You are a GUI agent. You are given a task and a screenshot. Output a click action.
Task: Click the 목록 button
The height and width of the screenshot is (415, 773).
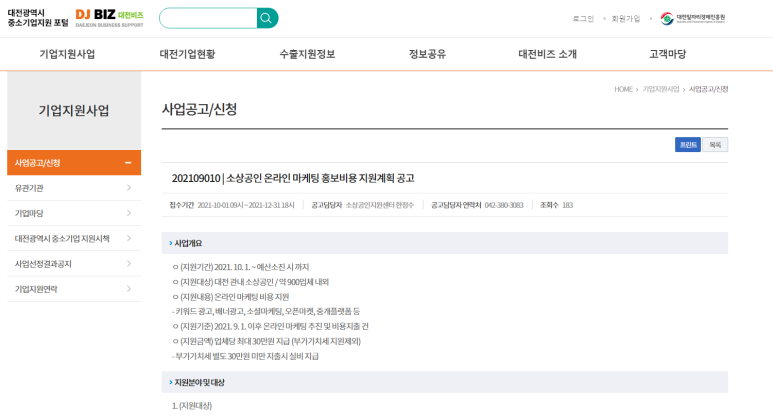pos(715,144)
